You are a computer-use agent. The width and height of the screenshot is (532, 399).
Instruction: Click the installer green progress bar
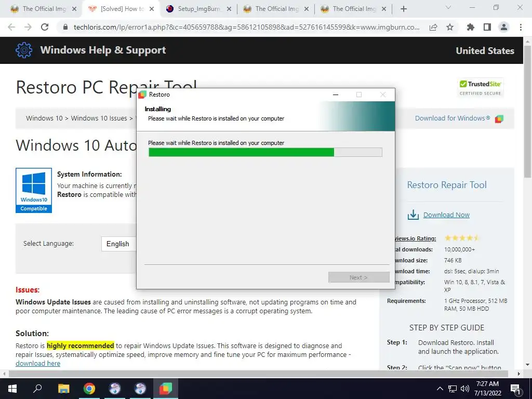tap(265, 152)
